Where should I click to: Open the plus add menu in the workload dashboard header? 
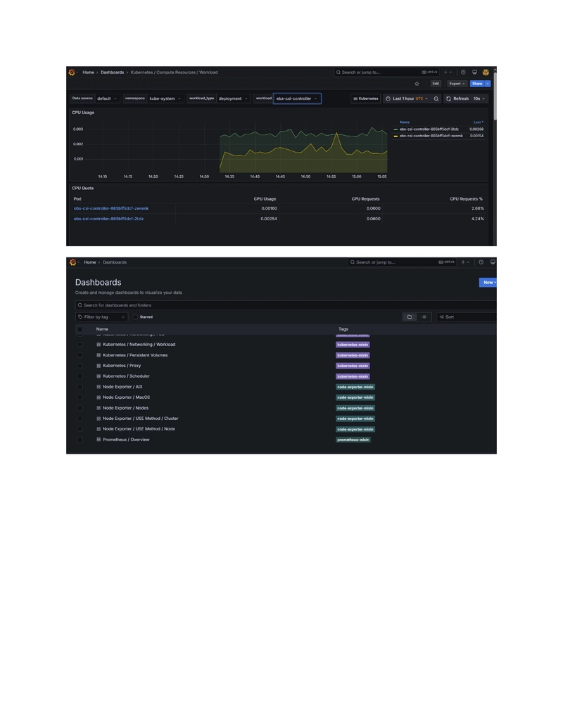(x=448, y=72)
